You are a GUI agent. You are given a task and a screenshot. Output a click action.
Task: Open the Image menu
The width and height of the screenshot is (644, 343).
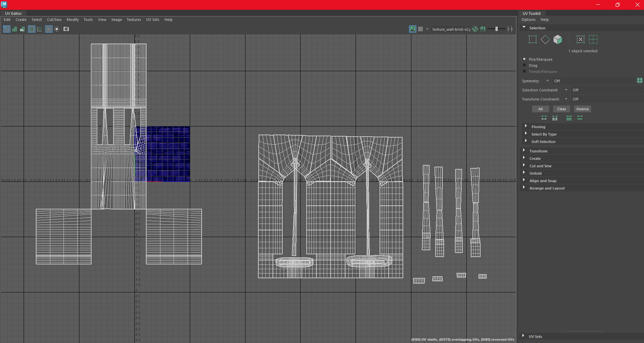tap(117, 20)
